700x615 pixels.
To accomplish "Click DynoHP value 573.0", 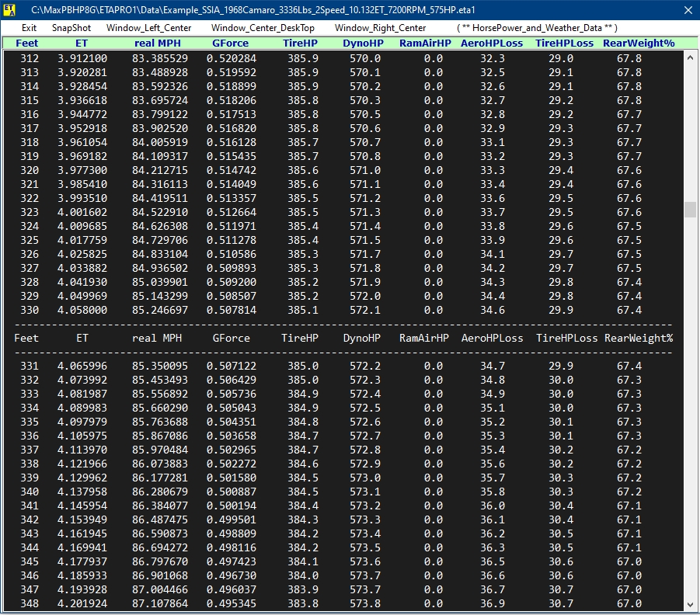I will 365,478.
